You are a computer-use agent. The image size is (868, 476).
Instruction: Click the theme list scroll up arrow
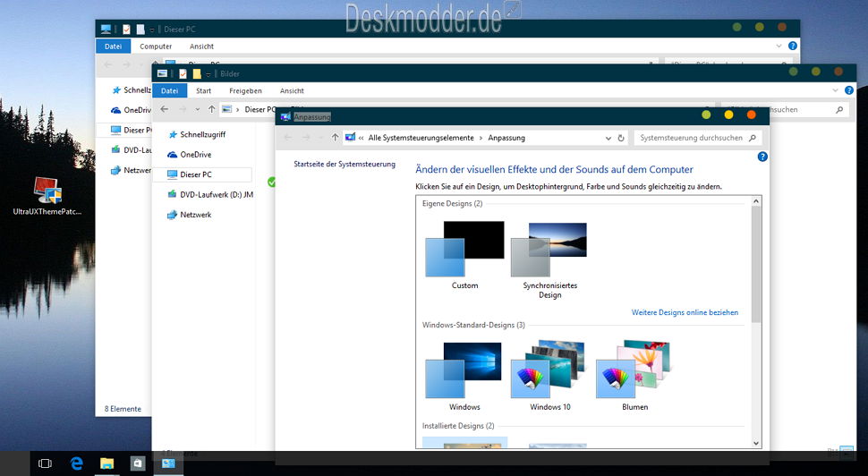tap(756, 201)
